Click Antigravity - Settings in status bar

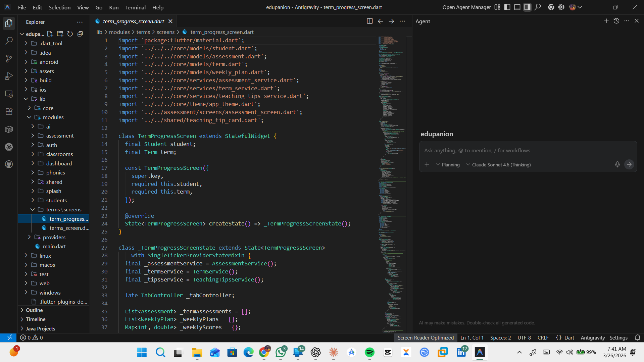[604, 338]
